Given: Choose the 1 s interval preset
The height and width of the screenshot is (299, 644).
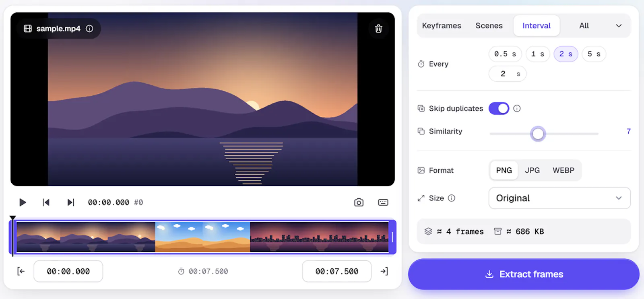Looking at the screenshot, I should [538, 54].
